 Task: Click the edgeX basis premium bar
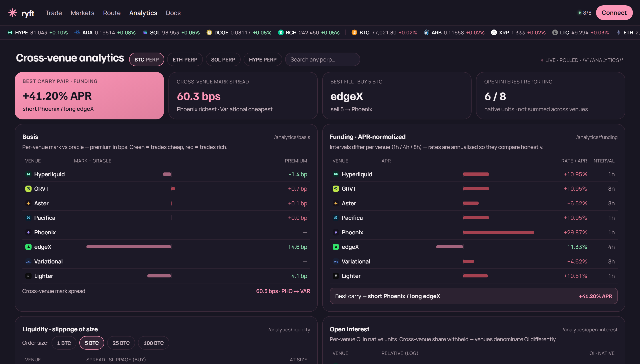coord(129,247)
